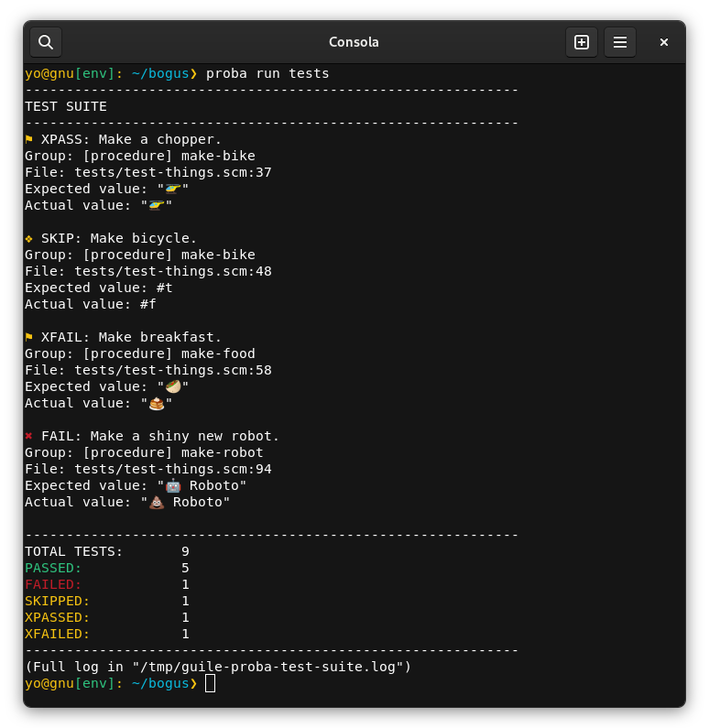Click the 'proba run tests' command text
709x728 pixels.
[x=267, y=74]
